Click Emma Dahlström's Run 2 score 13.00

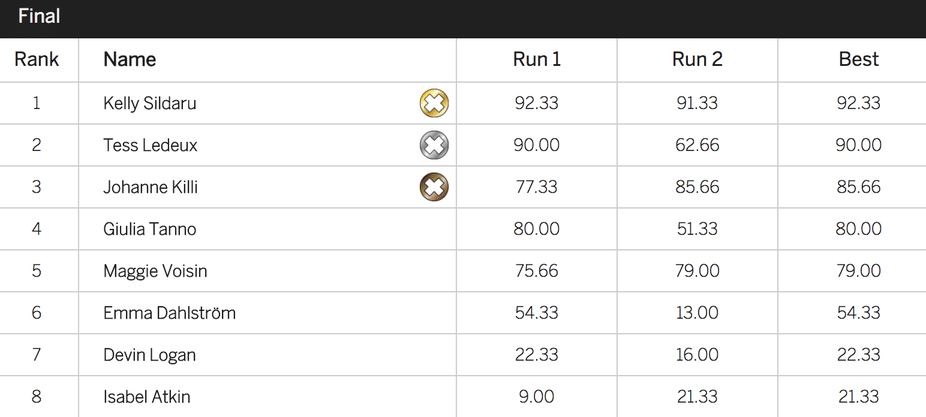[697, 313]
